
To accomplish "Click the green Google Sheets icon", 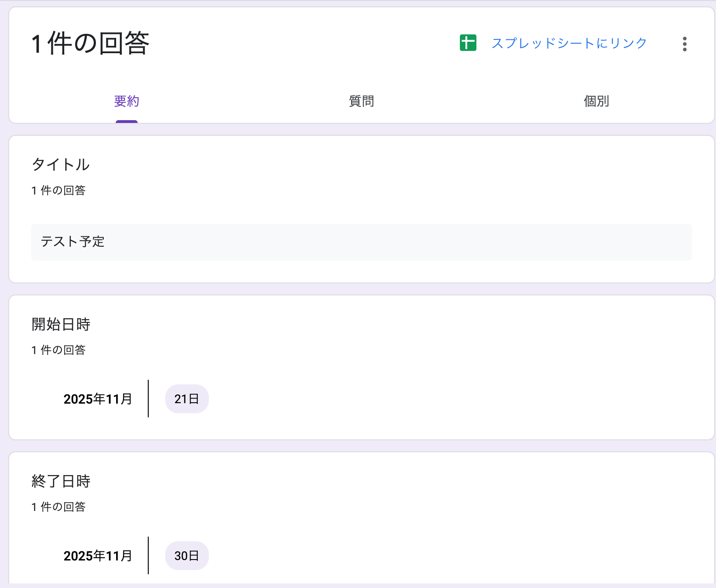I will pos(468,43).
